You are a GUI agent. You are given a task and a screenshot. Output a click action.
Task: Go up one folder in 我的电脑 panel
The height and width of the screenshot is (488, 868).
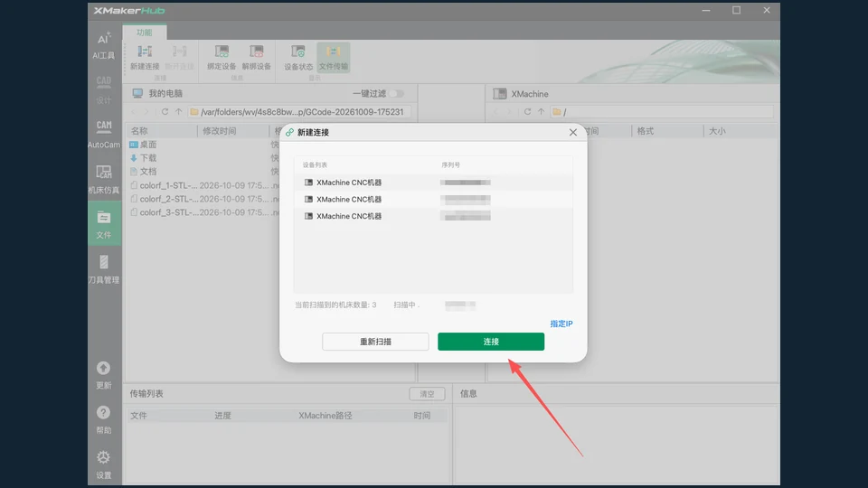178,112
